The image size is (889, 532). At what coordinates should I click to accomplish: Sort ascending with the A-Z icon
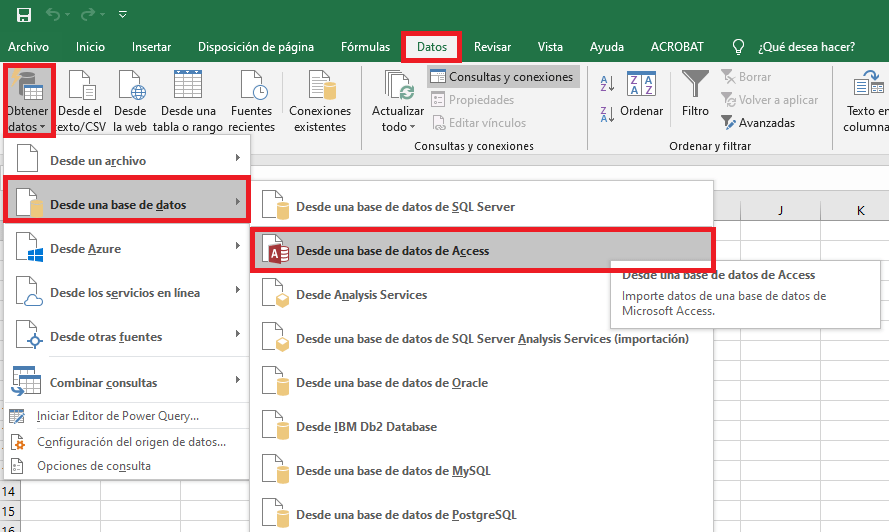pos(607,82)
